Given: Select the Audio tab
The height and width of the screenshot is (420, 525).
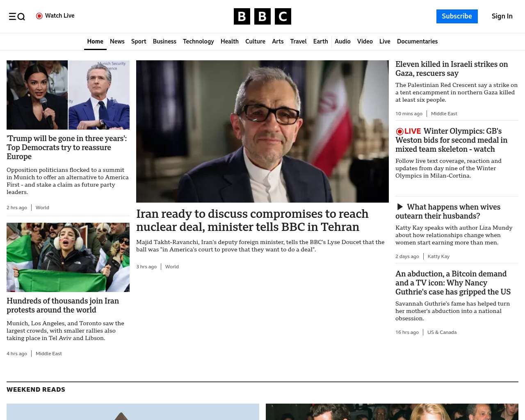Looking at the screenshot, I should coord(342,41).
